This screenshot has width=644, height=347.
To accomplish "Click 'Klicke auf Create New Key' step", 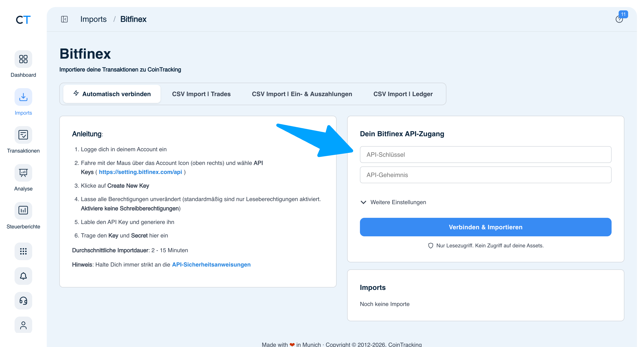I will pos(115,186).
